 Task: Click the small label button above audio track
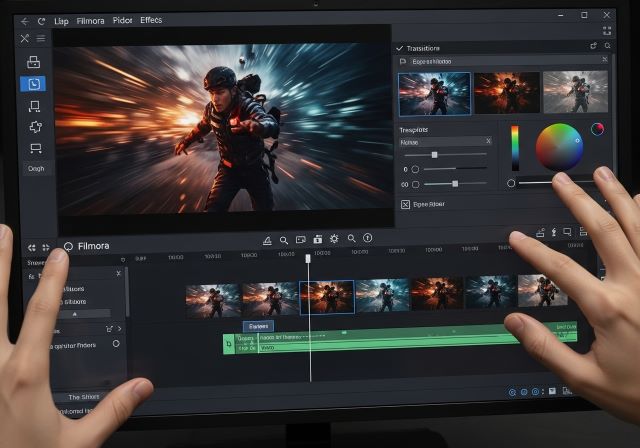coord(259,326)
